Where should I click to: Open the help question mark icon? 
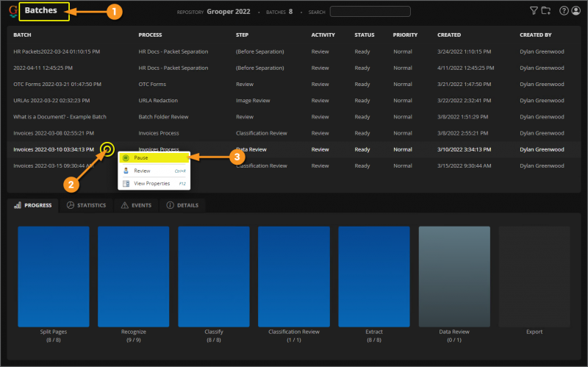click(x=564, y=11)
